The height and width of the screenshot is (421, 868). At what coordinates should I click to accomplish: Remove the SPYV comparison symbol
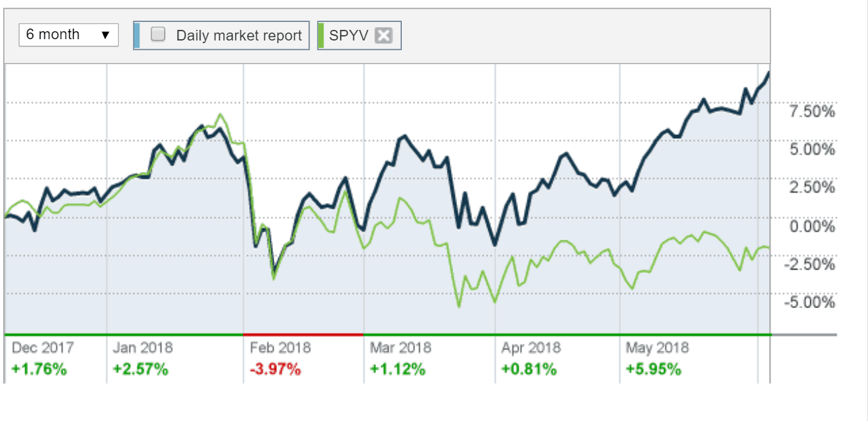[383, 35]
